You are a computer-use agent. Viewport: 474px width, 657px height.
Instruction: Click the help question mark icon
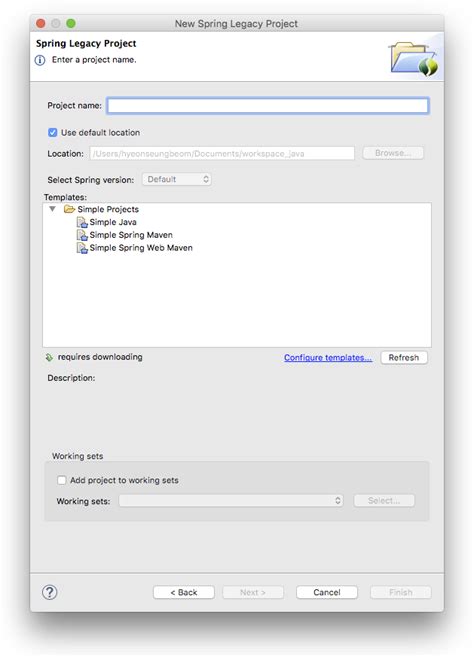point(49,592)
